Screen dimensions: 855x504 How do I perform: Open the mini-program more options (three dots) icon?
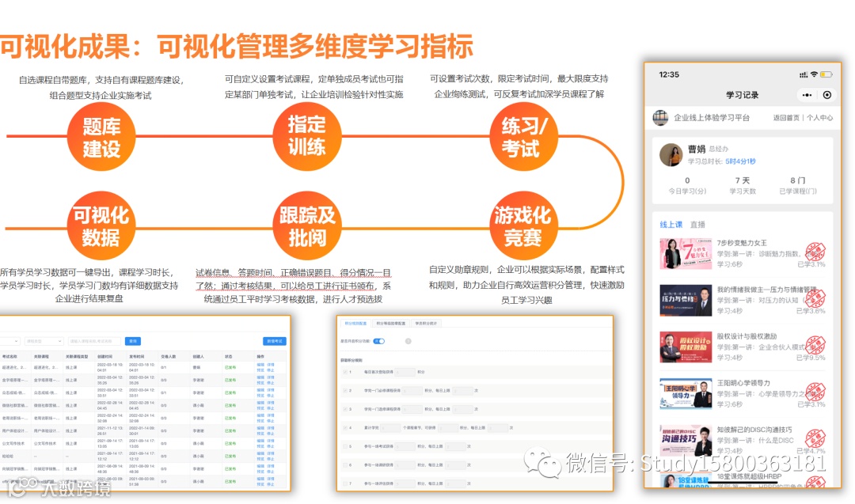click(807, 95)
